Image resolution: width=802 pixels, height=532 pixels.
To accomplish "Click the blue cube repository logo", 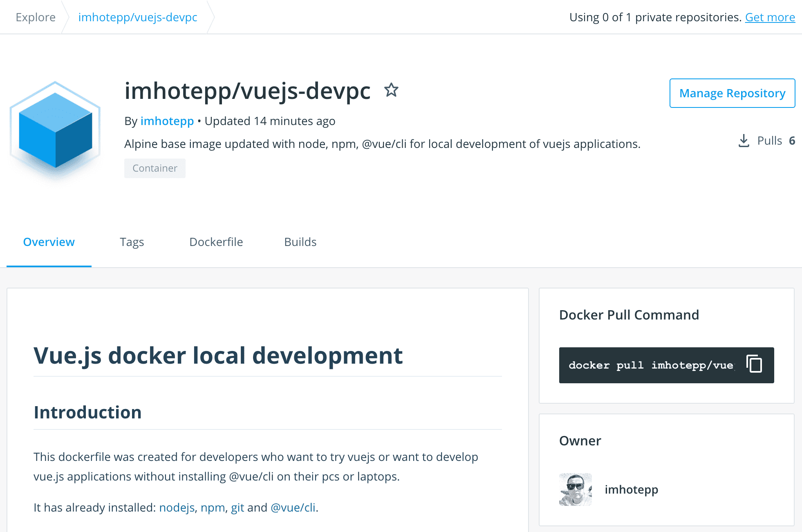I will click(55, 131).
